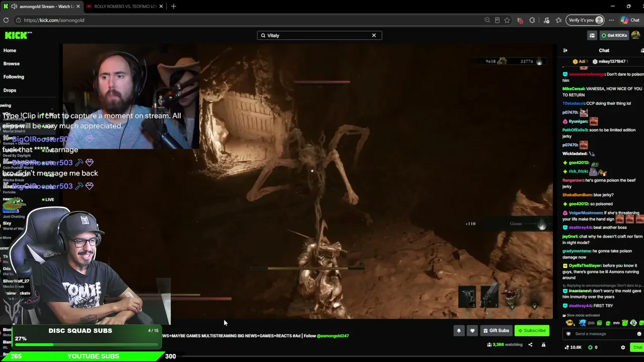Click the Slow mode activated notice
Image resolution: width=644 pixels, height=362 pixels.
[581, 315]
